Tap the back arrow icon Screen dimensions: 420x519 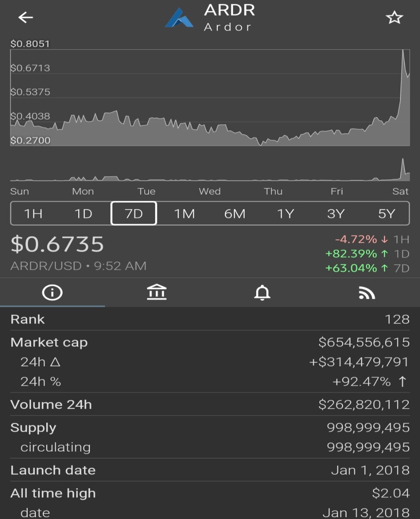coord(25,17)
